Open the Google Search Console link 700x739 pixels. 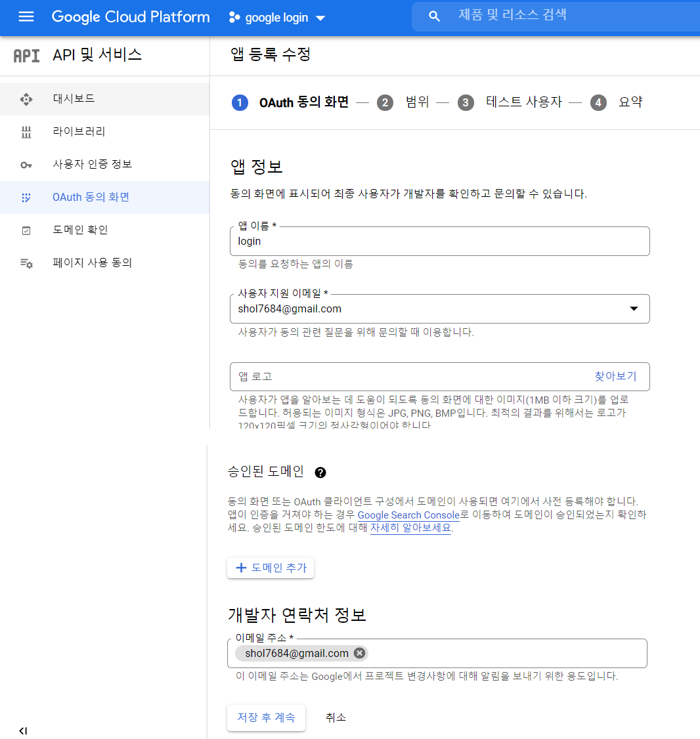(x=408, y=515)
